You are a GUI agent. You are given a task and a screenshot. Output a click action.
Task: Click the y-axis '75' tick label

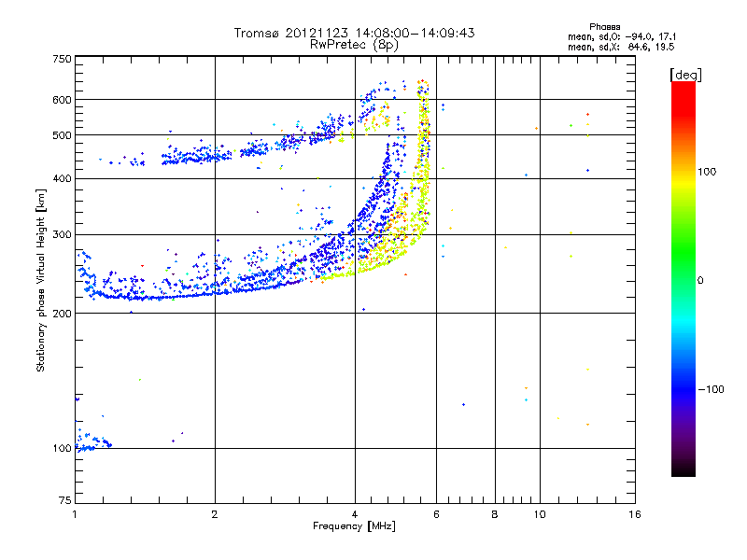point(65,500)
